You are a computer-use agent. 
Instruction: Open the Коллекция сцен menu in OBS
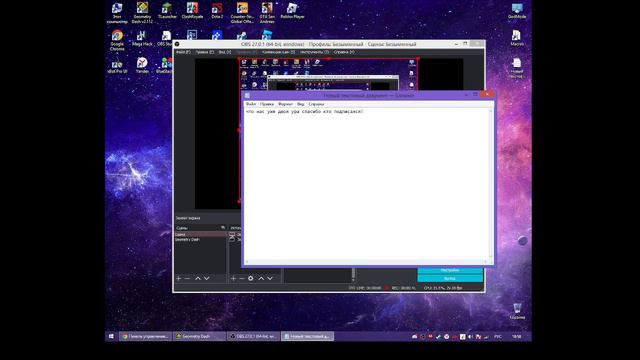[278, 52]
